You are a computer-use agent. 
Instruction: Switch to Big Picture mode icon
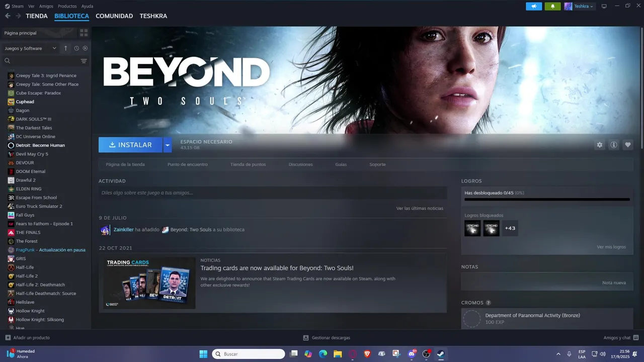click(x=604, y=7)
